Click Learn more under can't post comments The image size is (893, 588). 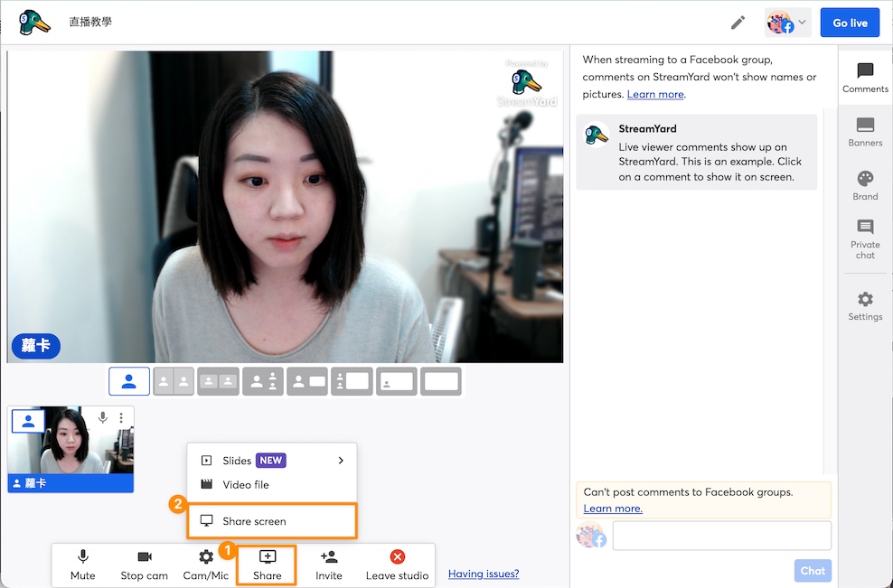tap(613, 509)
